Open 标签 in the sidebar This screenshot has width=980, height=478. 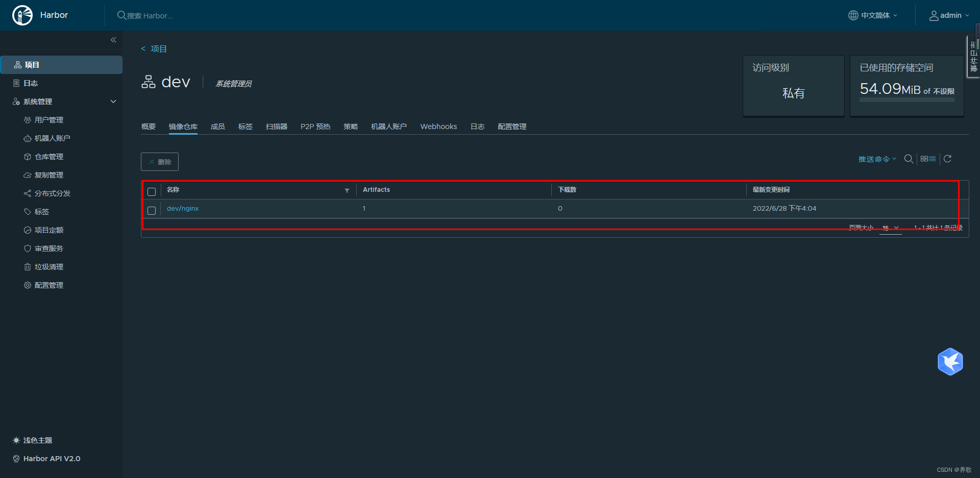click(x=41, y=212)
